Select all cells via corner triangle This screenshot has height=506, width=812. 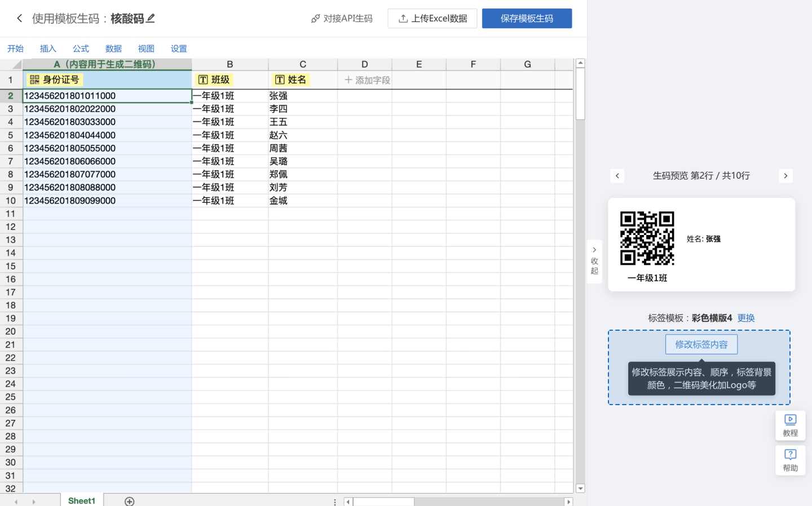coord(11,64)
